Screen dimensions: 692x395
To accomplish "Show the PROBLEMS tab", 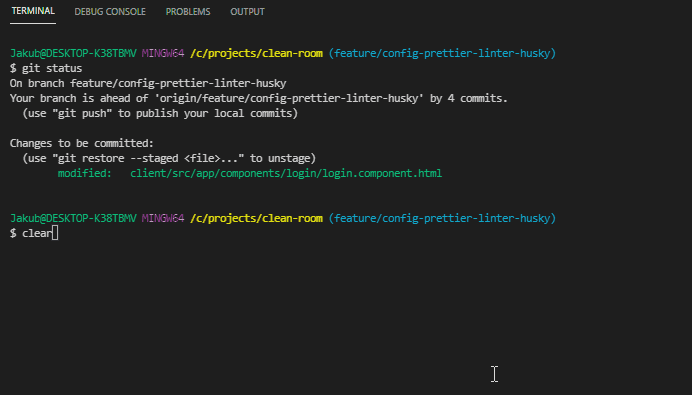I will pos(188,12).
